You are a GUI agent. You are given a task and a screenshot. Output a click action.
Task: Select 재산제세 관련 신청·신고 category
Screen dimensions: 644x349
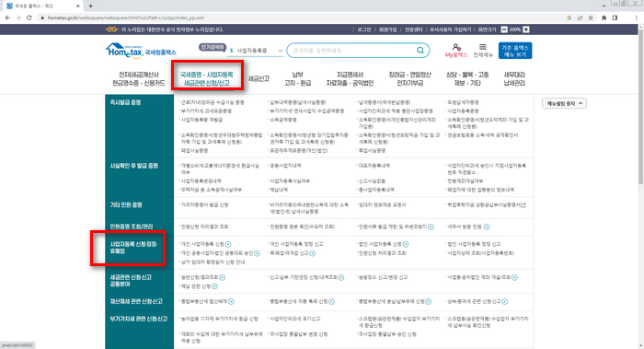click(136, 302)
